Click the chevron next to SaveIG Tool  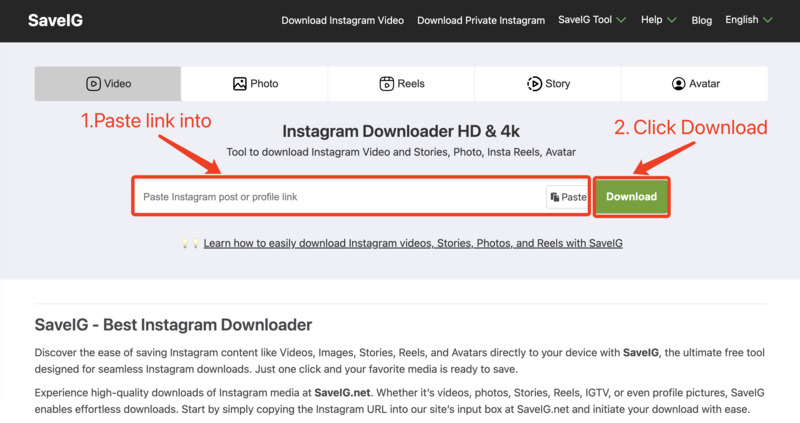tap(621, 20)
